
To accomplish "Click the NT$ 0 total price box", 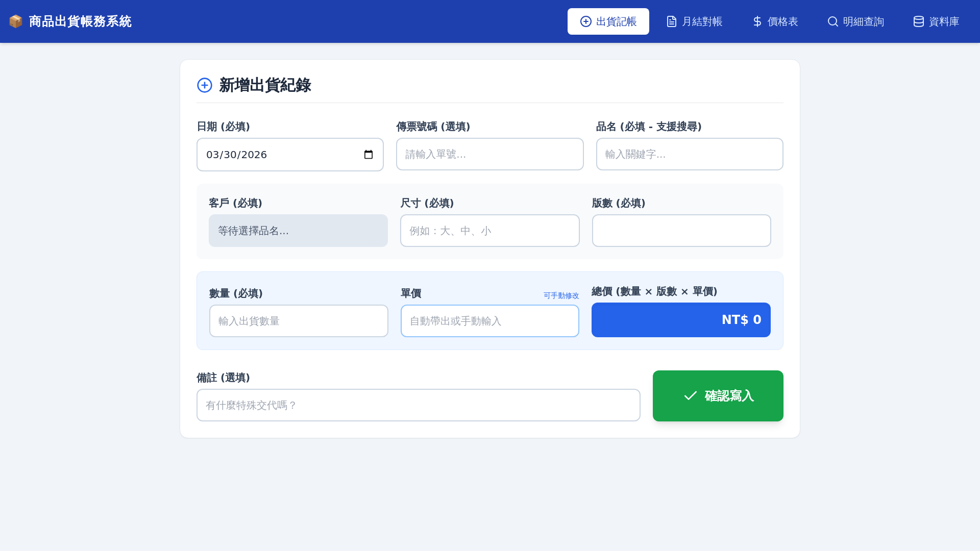I will point(681,320).
